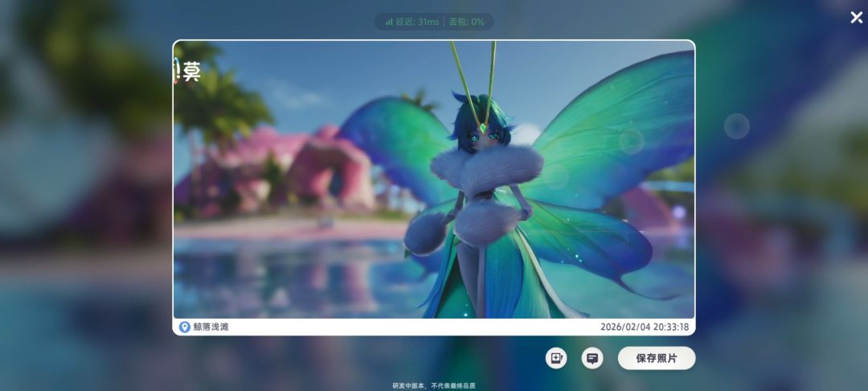This screenshot has width=868, height=391.
Task: Click the timestamp 2026/02/04 20:33:18
Action: pos(645,327)
